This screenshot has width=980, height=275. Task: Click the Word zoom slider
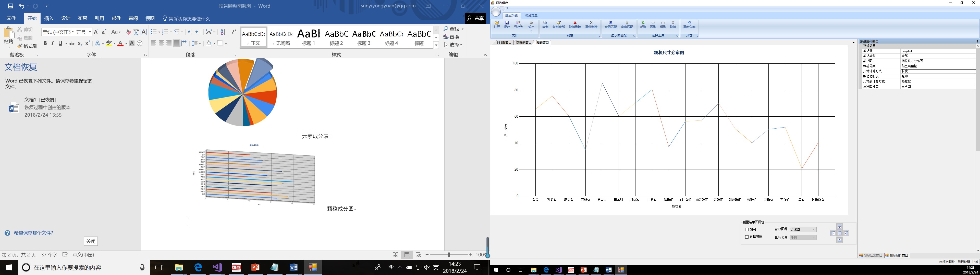449,255
